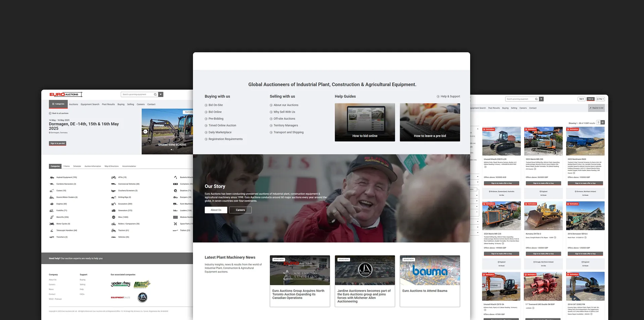Click the Euro Auctions logo
This screenshot has width=644, height=320.
(x=66, y=94)
